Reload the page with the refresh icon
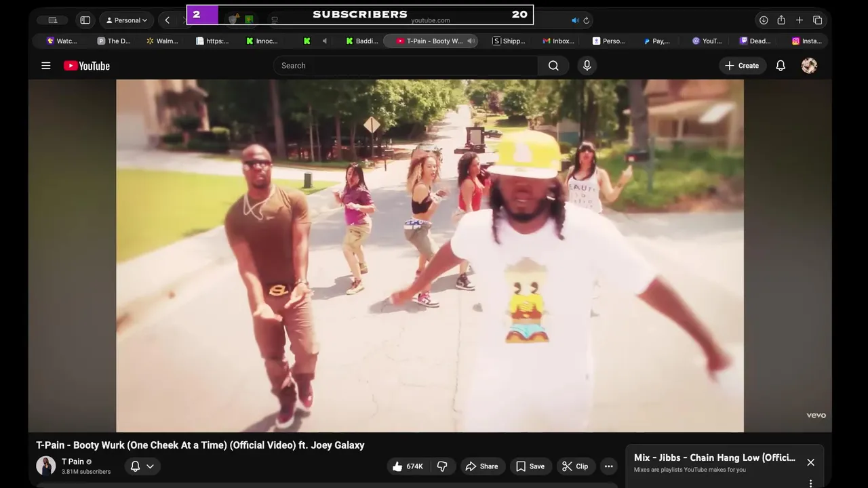The height and width of the screenshot is (488, 868). (587, 20)
